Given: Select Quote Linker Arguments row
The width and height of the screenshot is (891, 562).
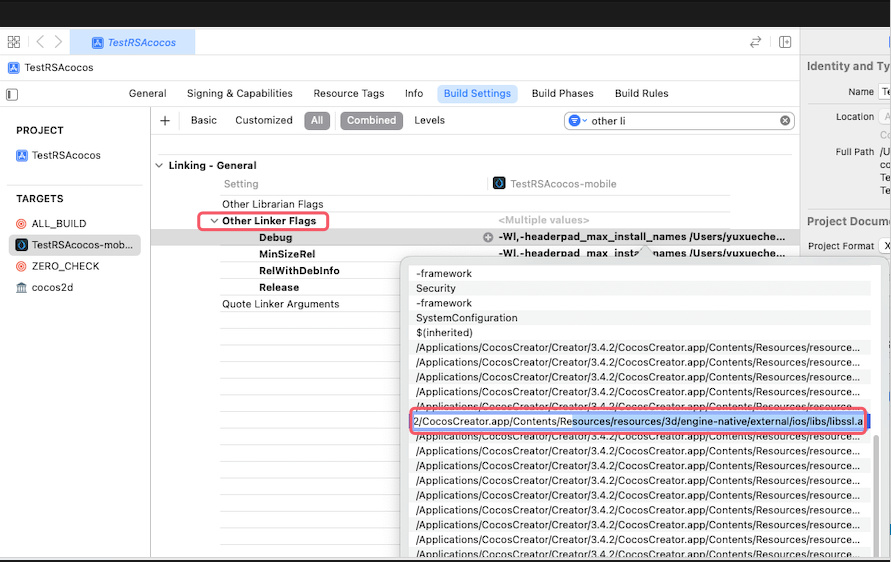Looking at the screenshot, I should (280, 304).
